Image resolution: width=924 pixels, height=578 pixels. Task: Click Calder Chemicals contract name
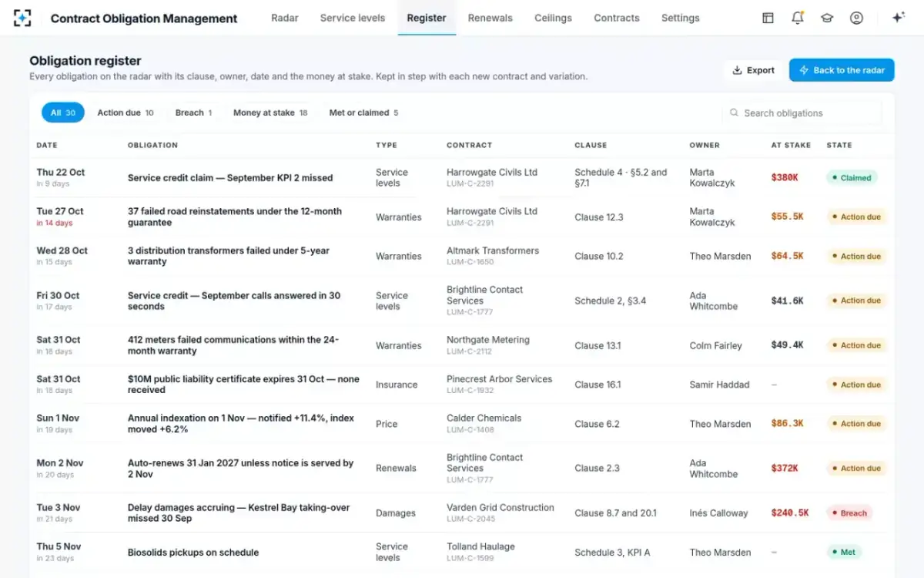point(484,418)
